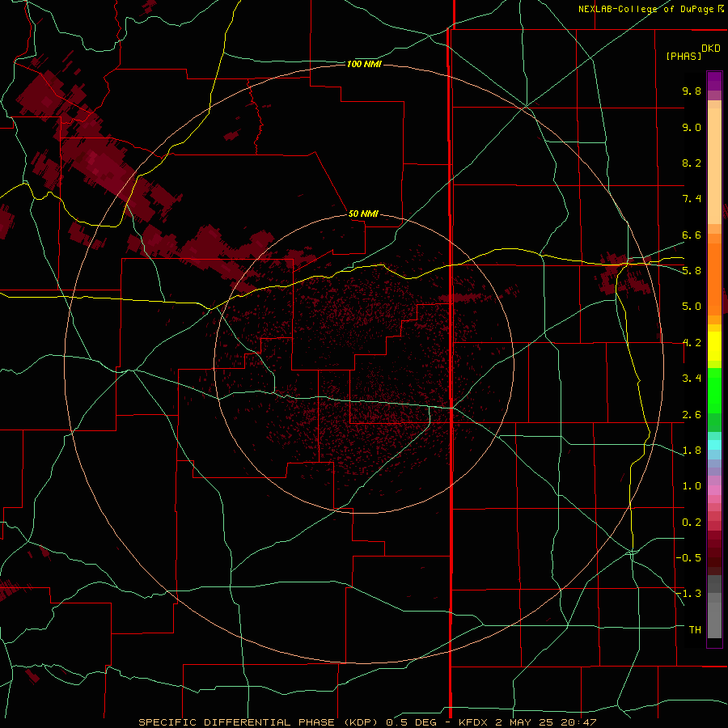The height and width of the screenshot is (728, 728).
Task: Click the "20:47" timestamp in the footer
Action: pyautogui.click(x=578, y=722)
